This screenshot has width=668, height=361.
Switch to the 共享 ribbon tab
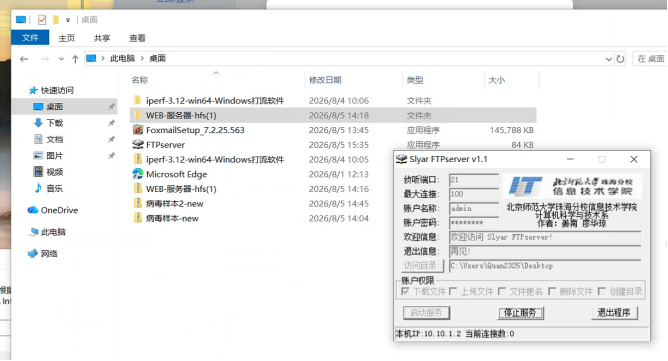point(102,38)
